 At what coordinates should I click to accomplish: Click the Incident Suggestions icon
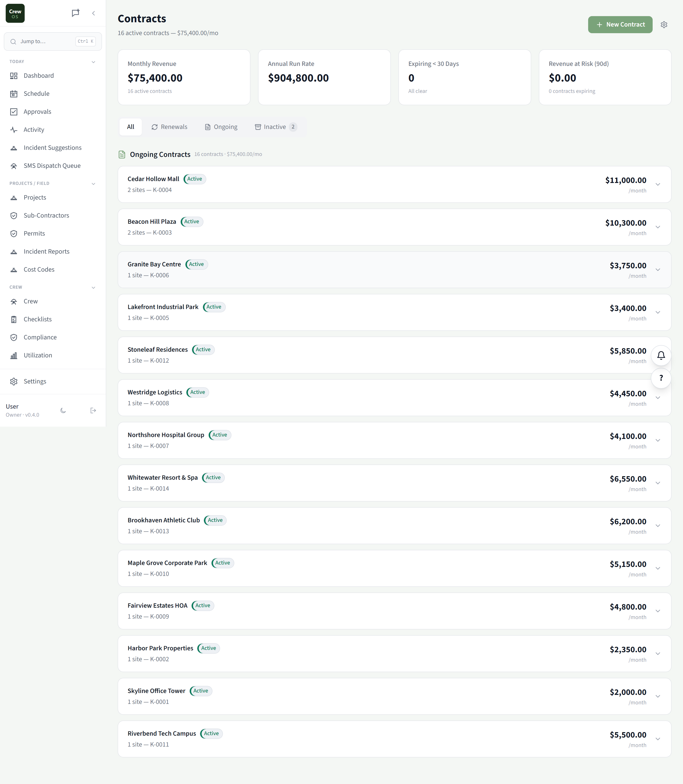[14, 148]
